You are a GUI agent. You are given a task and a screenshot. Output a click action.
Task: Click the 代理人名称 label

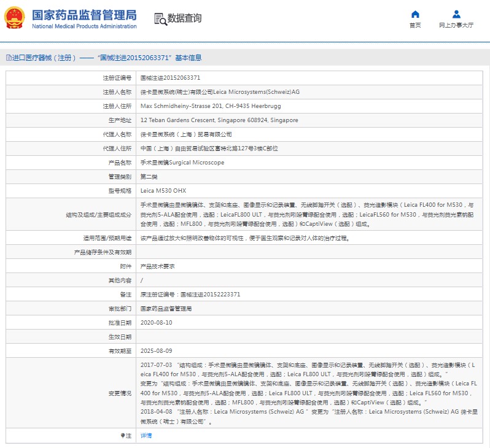(x=117, y=134)
